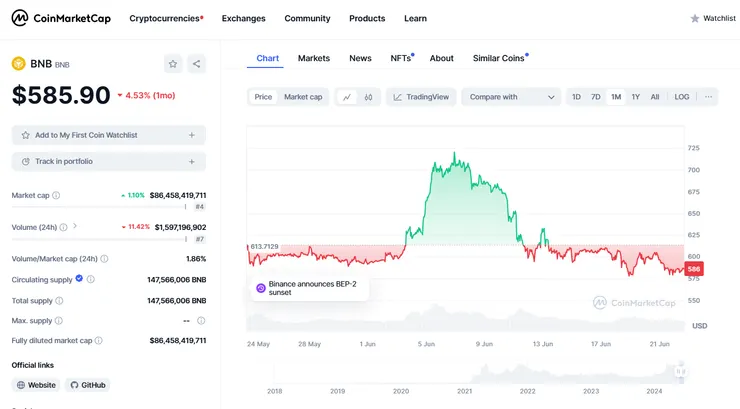Click the Market cap info icon

(56, 195)
